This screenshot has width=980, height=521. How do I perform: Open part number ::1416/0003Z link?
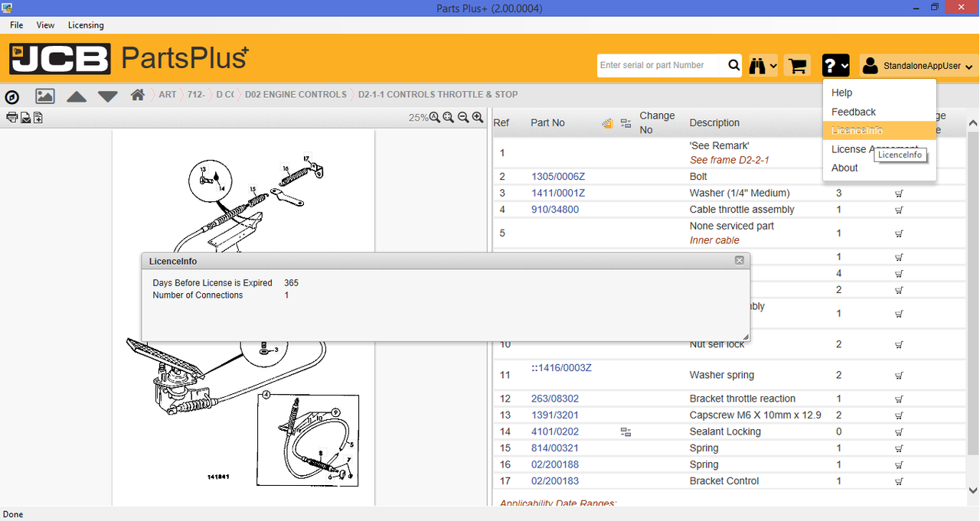(x=561, y=368)
